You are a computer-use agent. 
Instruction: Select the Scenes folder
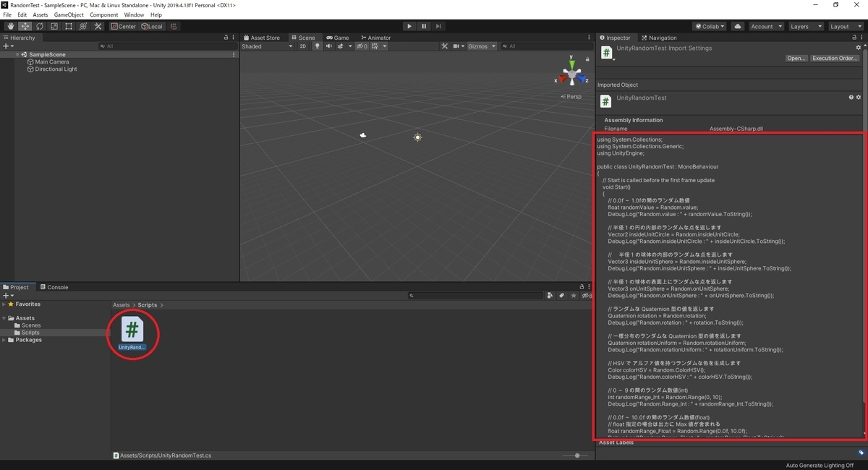[x=31, y=325]
